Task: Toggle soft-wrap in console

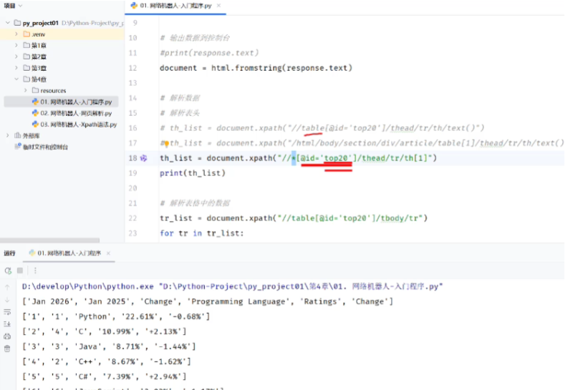Action: 7,312
